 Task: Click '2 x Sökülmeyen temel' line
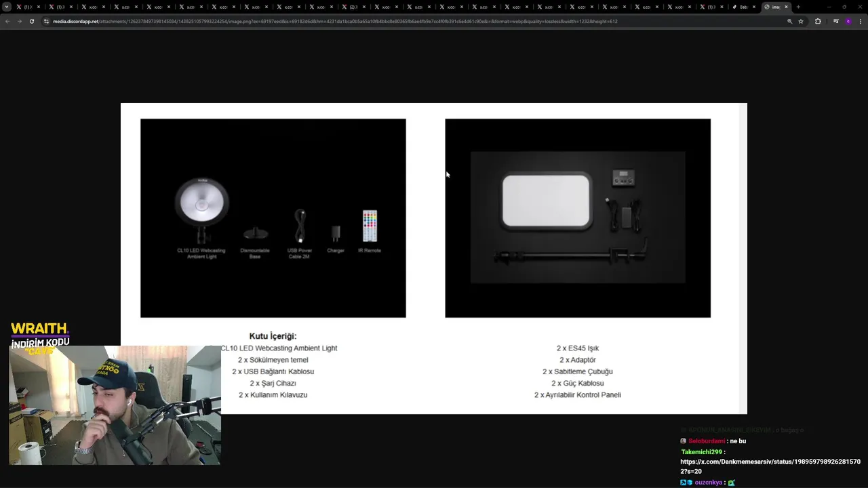273,360
